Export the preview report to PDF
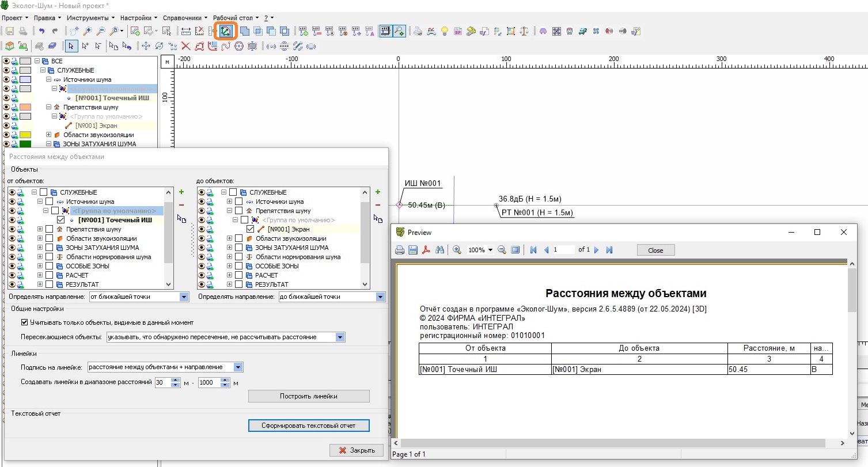Image resolution: width=868 pixels, height=467 pixels. click(427, 250)
